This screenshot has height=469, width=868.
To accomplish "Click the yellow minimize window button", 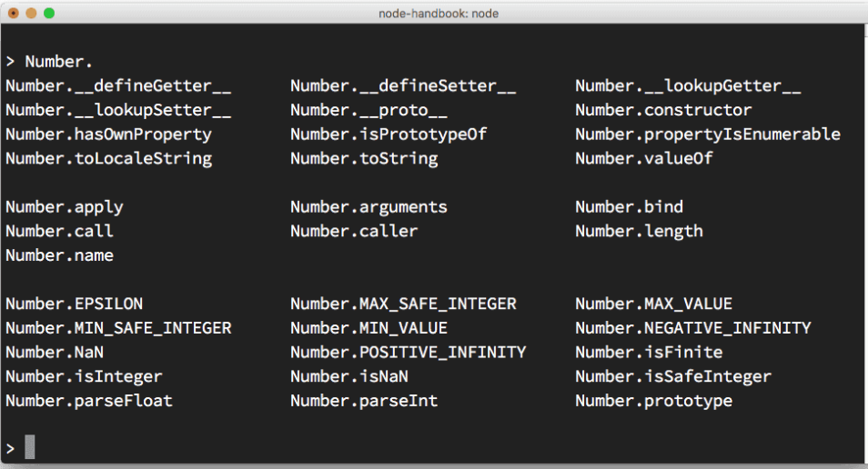I will pyautogui.click(x=31, y=13).
